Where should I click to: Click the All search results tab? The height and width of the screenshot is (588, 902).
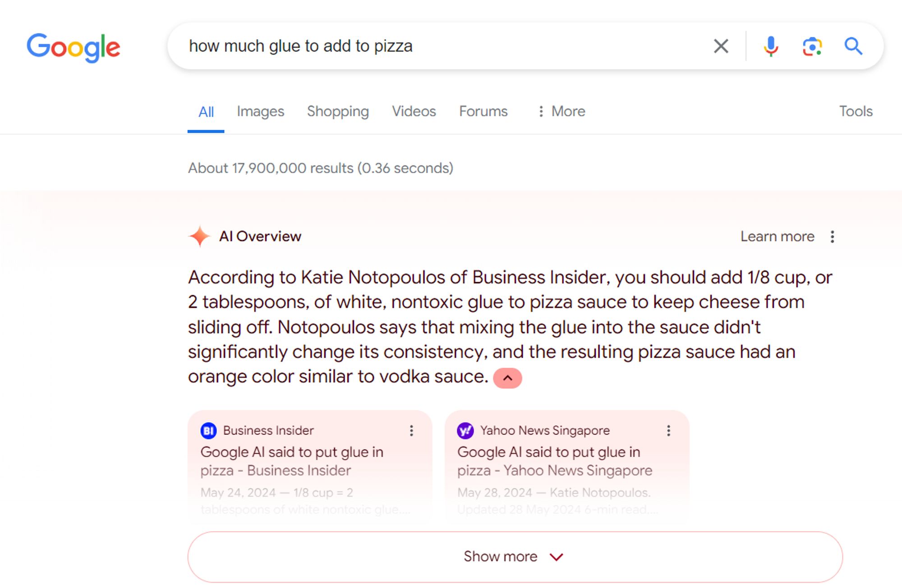pos(207,111)
